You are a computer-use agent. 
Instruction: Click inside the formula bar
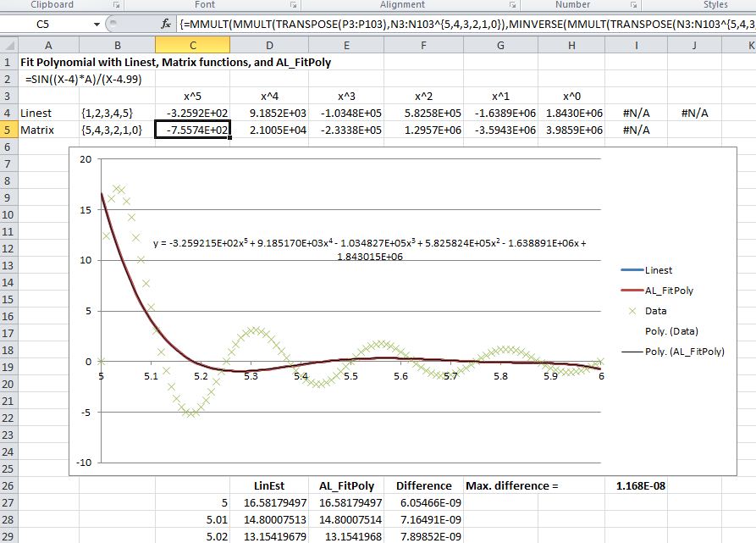pos(466,25)
